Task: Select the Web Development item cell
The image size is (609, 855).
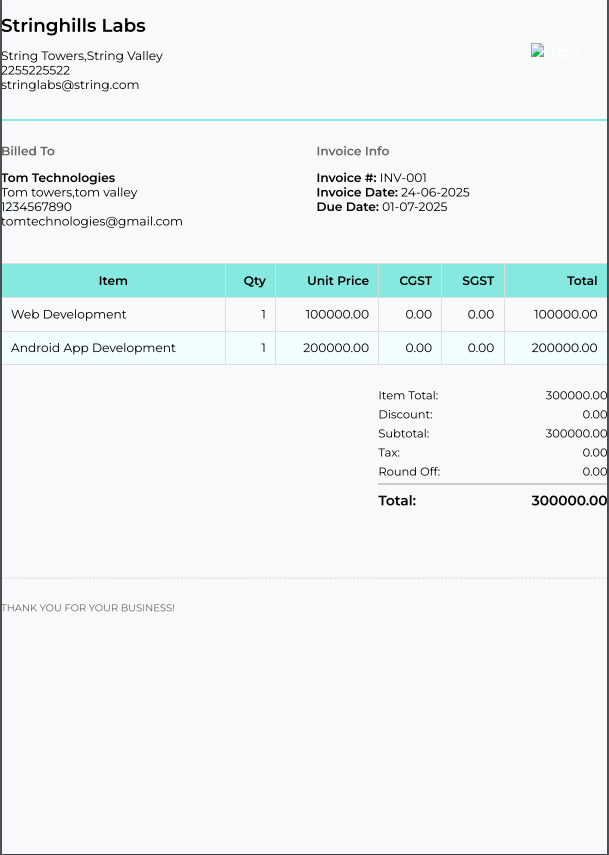Action: click(x=69, y=314)
